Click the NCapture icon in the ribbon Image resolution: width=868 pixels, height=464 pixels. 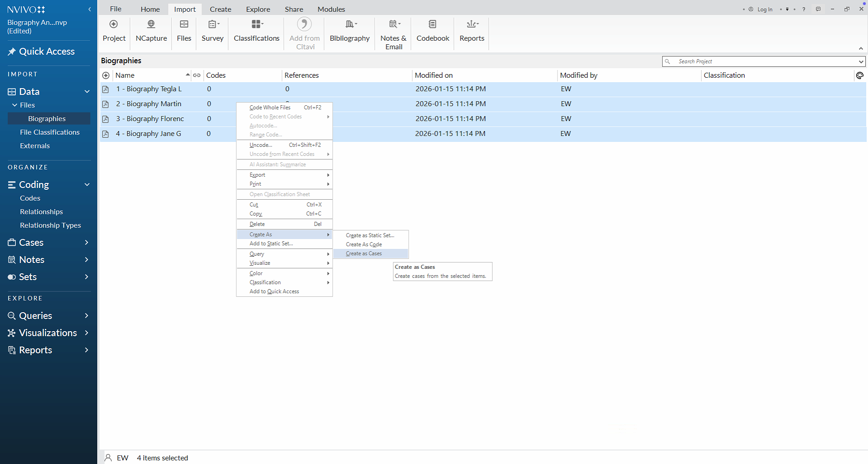[x=151, y=25]
